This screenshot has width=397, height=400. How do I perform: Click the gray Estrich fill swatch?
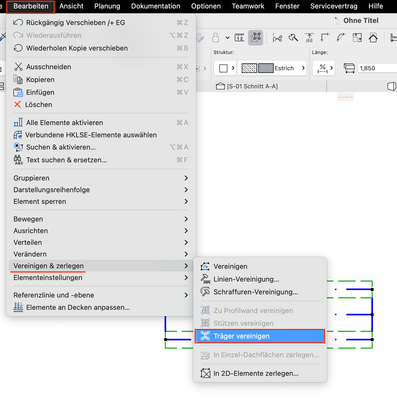pyautogui.click(x=266, y=68)
